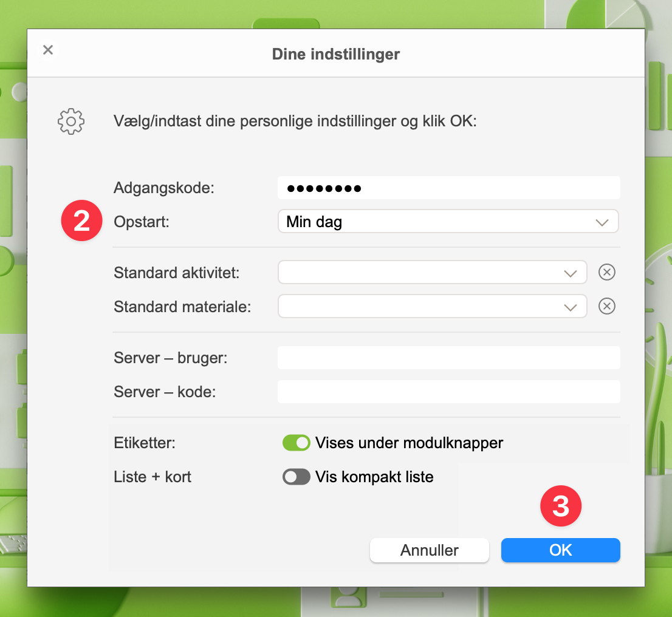The image size is (672, 617).
Task: Clear the Standard materiale selection
Action: 607,306
